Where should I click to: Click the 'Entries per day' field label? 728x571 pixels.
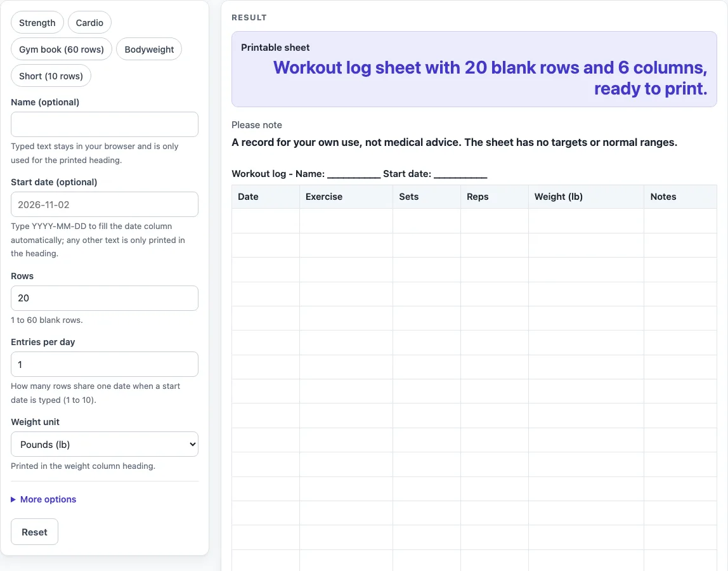click(x=42, y=342)
